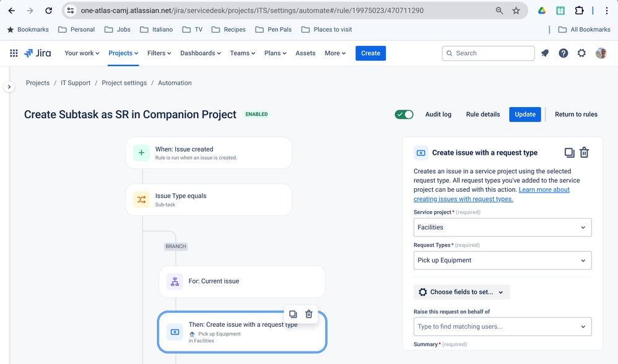Open the Jobs bookmarks folder
This screenshot has width=618, height=364.
point(118,30)
